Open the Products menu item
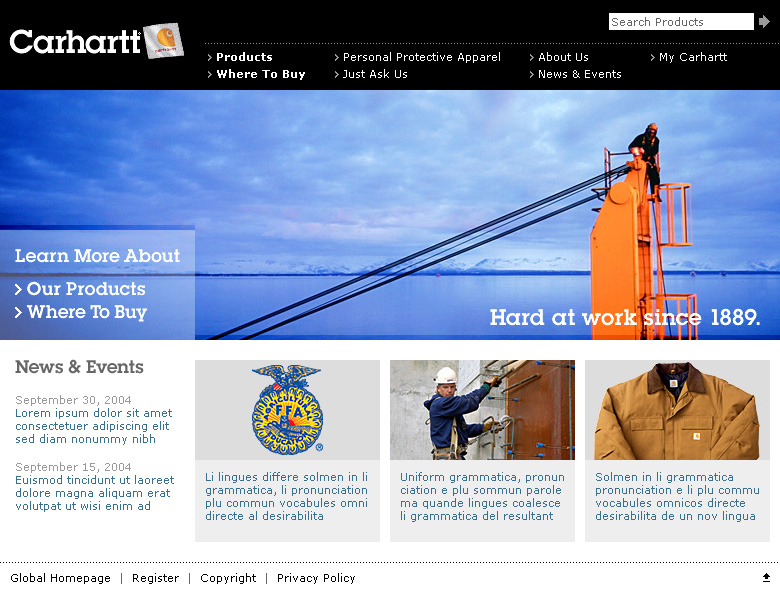 (x=244, y=57)
